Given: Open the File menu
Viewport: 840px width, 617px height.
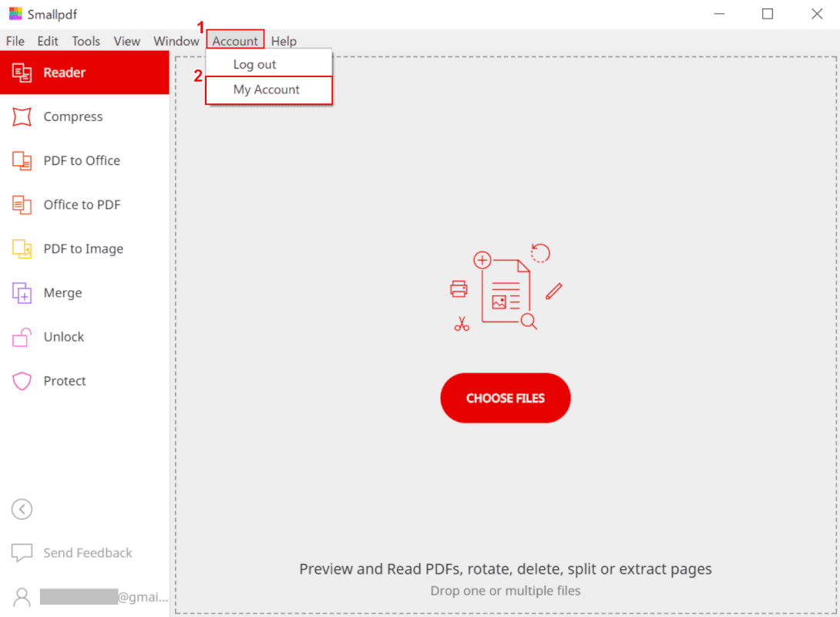Looking at the screenshot, I should coord(15,42).
